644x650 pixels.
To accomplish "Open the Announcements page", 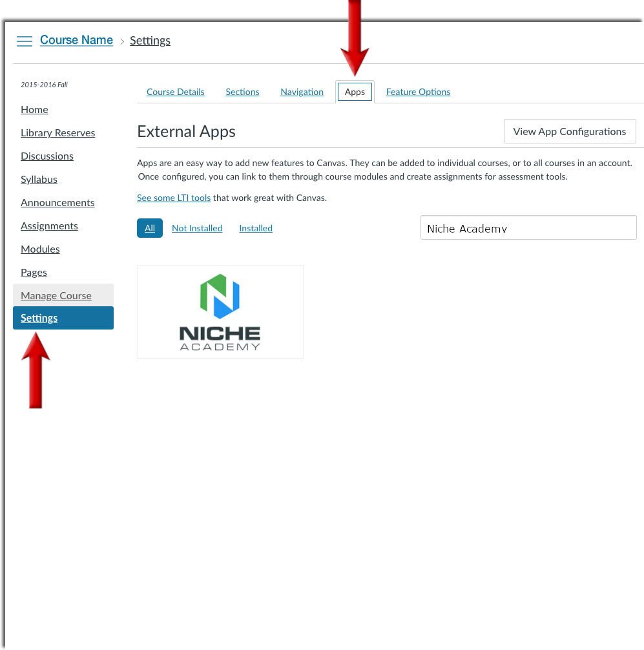I will 57,202.
